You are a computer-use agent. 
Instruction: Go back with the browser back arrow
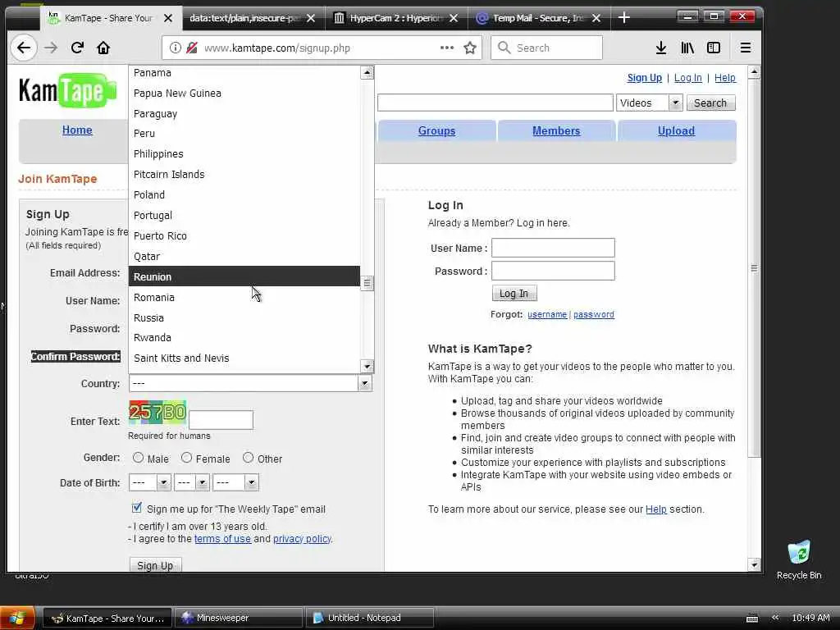(24, 48)
